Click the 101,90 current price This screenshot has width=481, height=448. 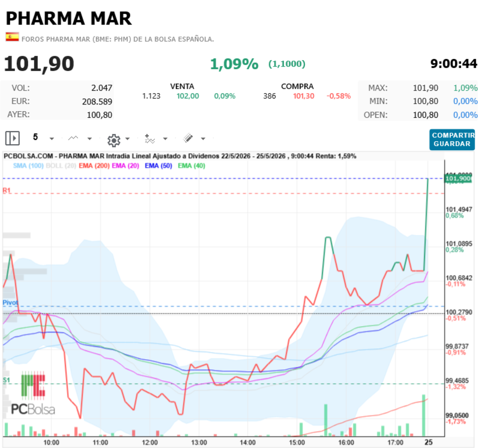pos(39,64)
